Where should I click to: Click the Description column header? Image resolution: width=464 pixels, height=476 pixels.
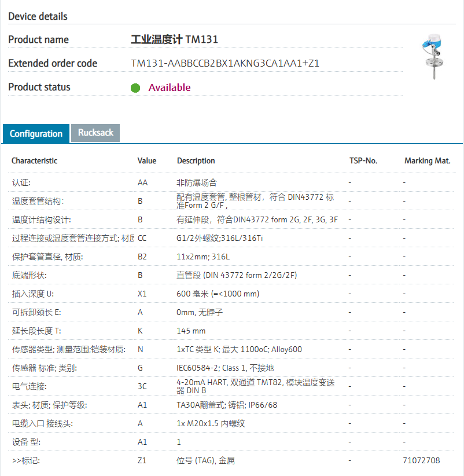[x=196, y=160]
